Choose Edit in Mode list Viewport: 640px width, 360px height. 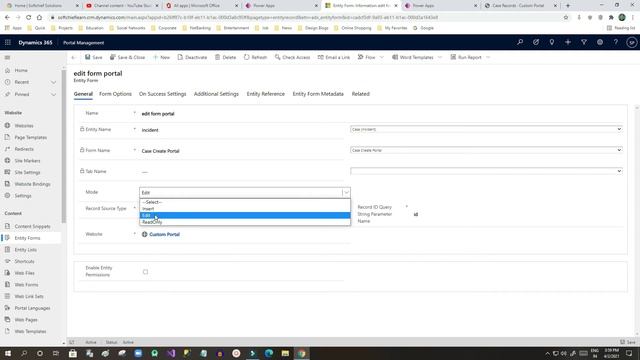(245, 215)
